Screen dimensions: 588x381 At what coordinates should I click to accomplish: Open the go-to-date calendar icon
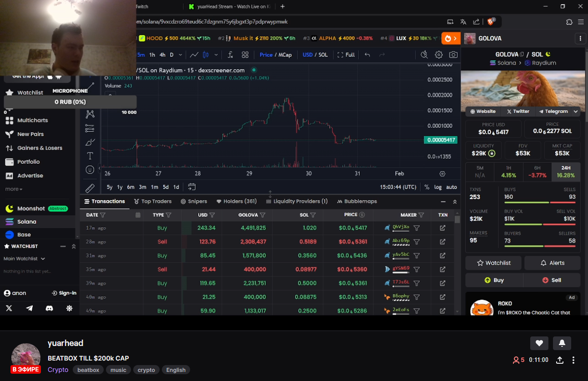192,187
